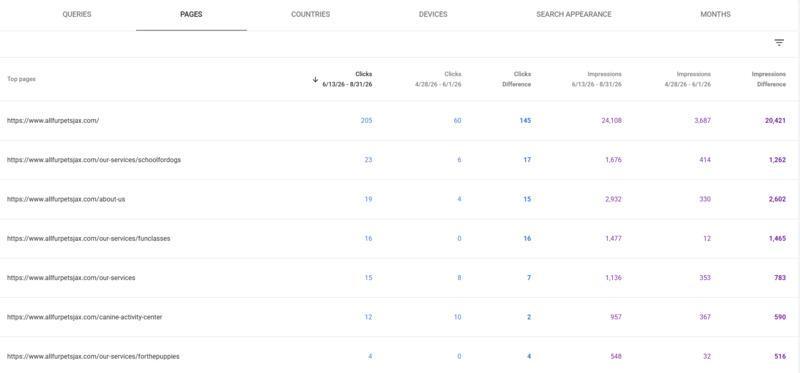Click the Top pages column header
Screen dimensions: 800x373
pyautogui.click(x=21, y=79)
